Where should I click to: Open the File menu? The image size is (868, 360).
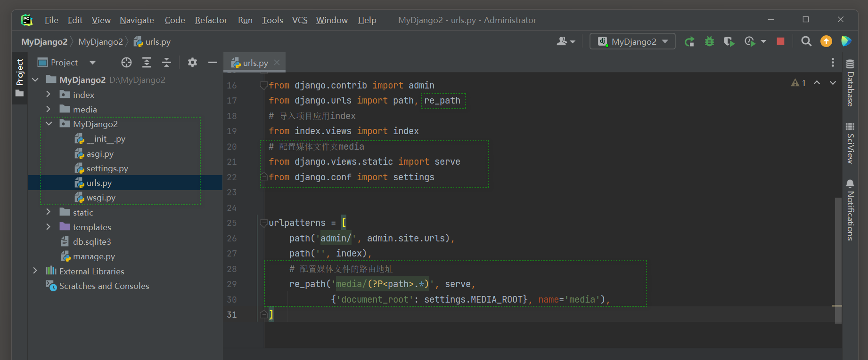click(51, 20)
